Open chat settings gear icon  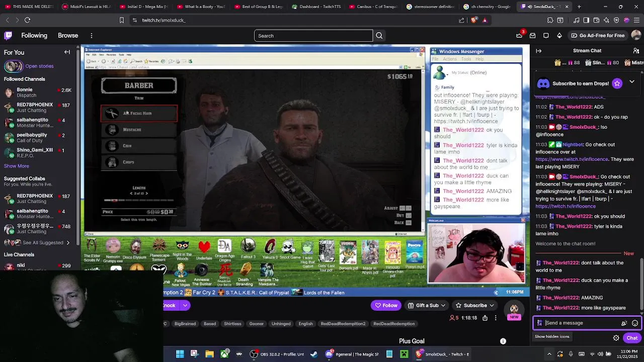616,338
